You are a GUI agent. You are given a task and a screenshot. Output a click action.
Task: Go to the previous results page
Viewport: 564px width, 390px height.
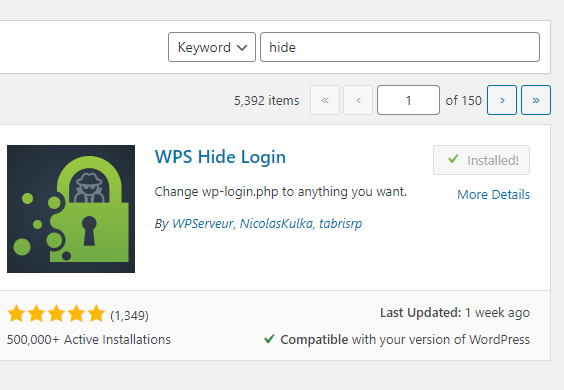pyautogui.click(x=358, y=100)
